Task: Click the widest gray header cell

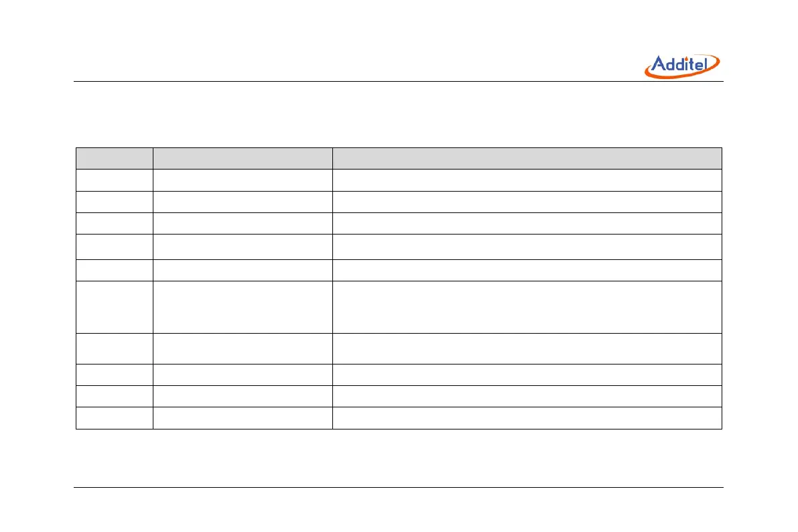Action: (527, 158)
